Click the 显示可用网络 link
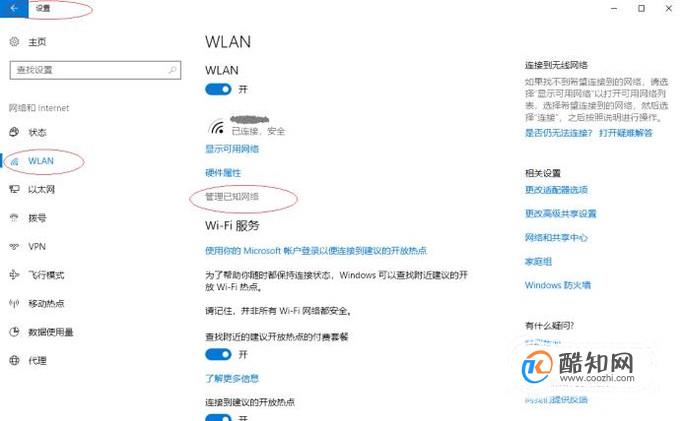 (232, 149)
